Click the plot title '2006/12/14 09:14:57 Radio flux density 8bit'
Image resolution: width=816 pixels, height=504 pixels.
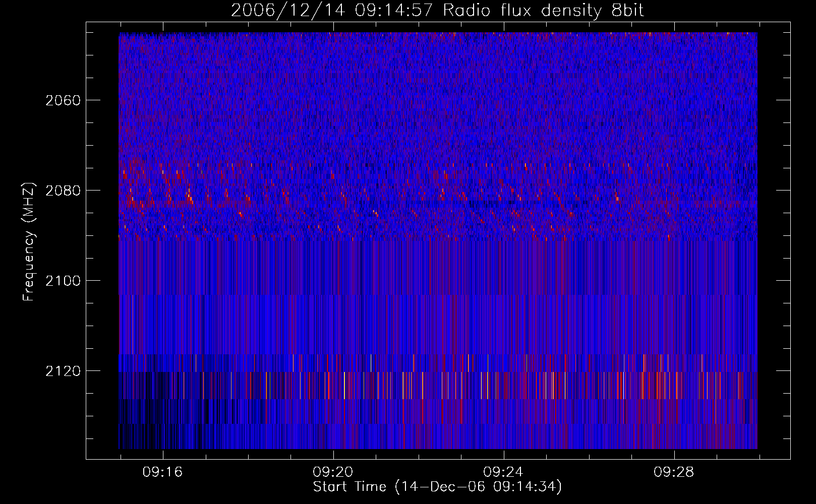[437, 11]
